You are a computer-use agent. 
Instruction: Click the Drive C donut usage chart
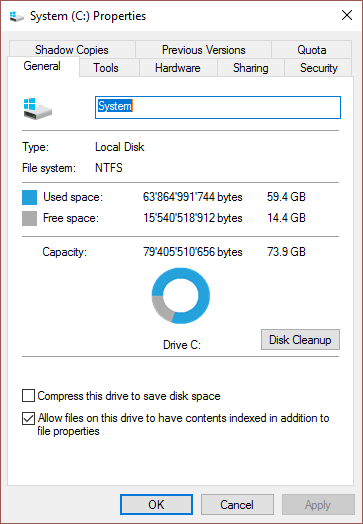coord(181,295)
